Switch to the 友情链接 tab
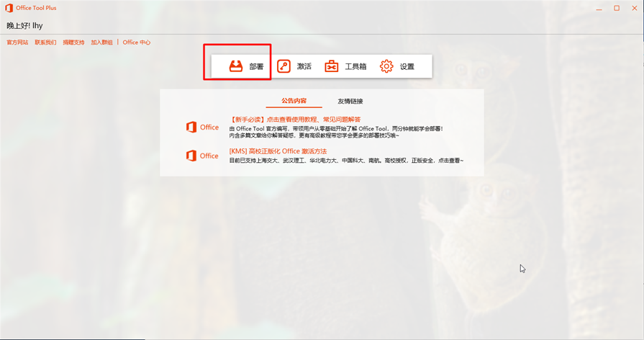644x340 pixels. (350, 101)
